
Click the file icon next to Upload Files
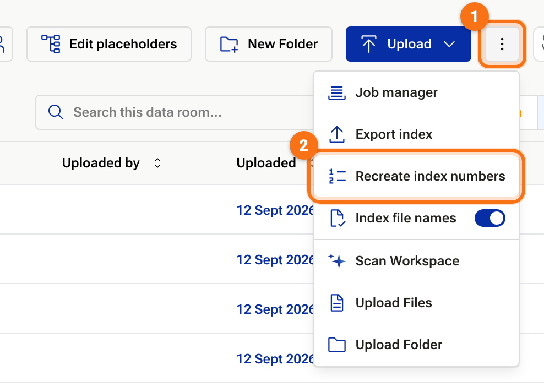tap(336, 303)
